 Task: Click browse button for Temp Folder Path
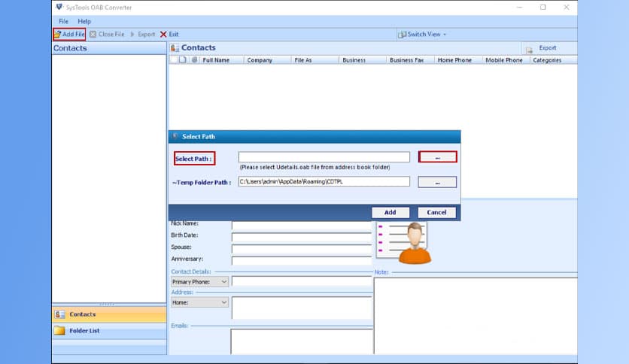coord(437,182)
